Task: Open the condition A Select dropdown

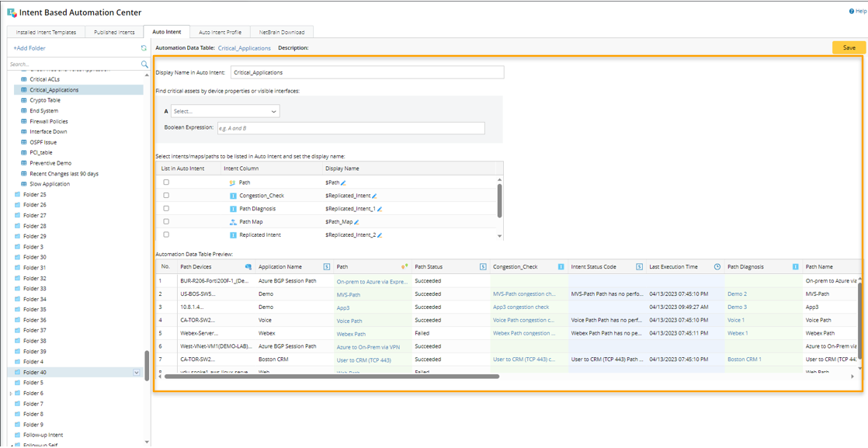Action: click(x=225, y=112)
